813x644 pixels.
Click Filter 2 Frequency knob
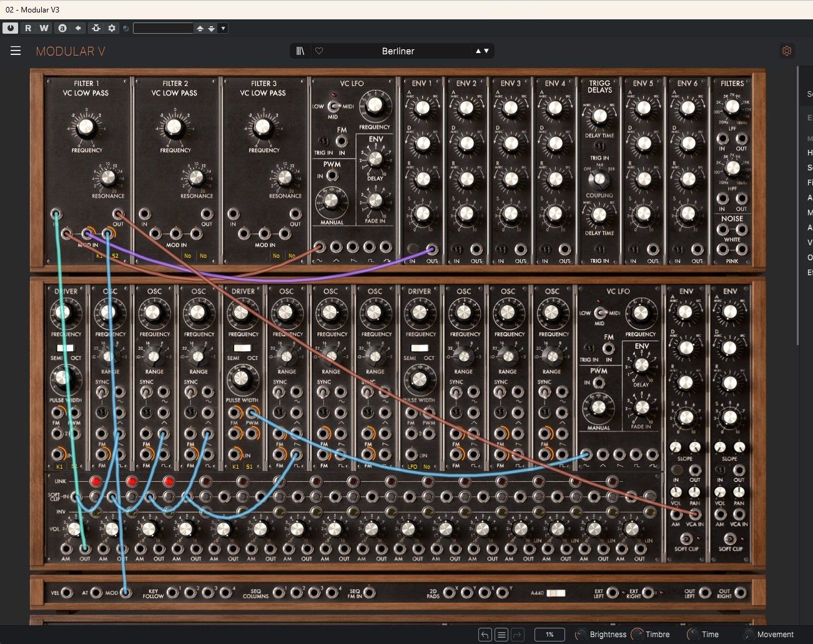tap(175, 127)
